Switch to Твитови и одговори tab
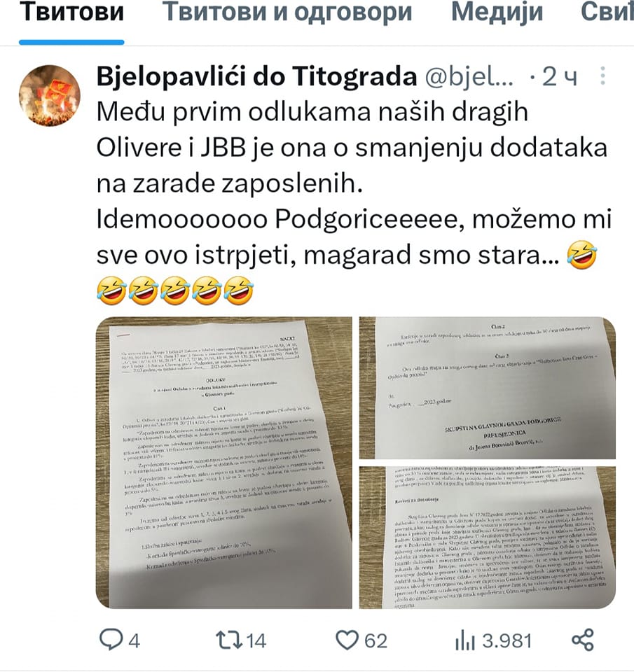 pyautogui.click(x=287, y=12)
